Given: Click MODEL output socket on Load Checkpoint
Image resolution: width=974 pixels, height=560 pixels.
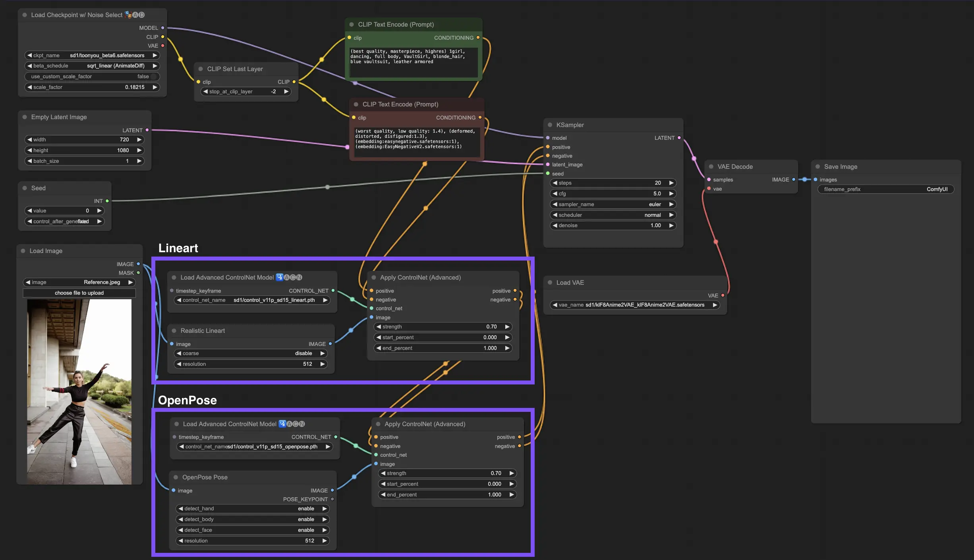Looking at the screenshot, I should coord(162,28).
